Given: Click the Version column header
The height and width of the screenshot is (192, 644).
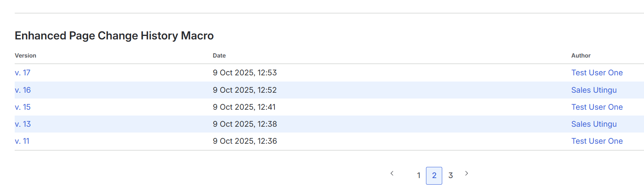Looking at the screenshot, I should [26, 56].
